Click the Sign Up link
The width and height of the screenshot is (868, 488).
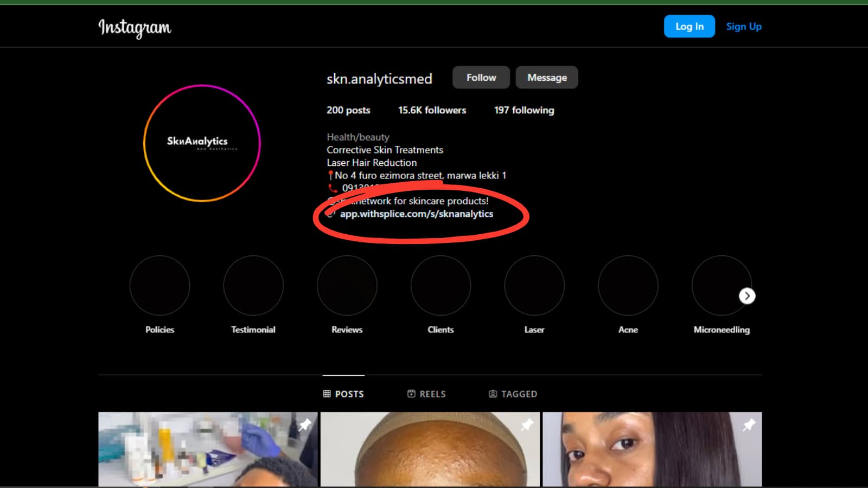[744, 27]
